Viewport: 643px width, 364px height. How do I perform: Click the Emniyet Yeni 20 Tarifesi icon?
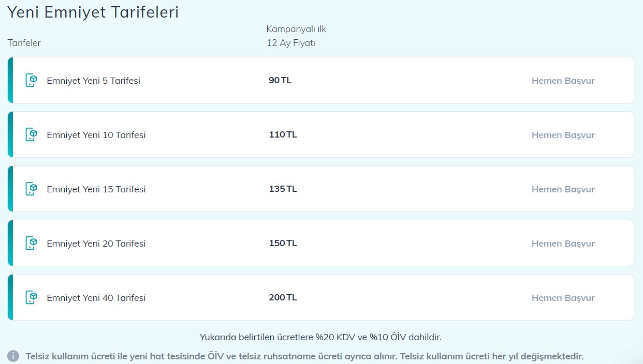pos(32,243)
